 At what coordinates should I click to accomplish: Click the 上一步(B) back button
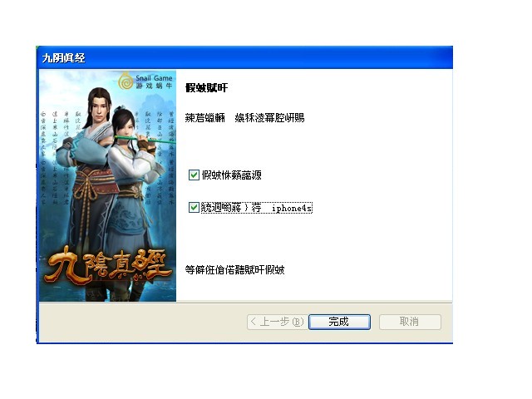click(277, 322)
